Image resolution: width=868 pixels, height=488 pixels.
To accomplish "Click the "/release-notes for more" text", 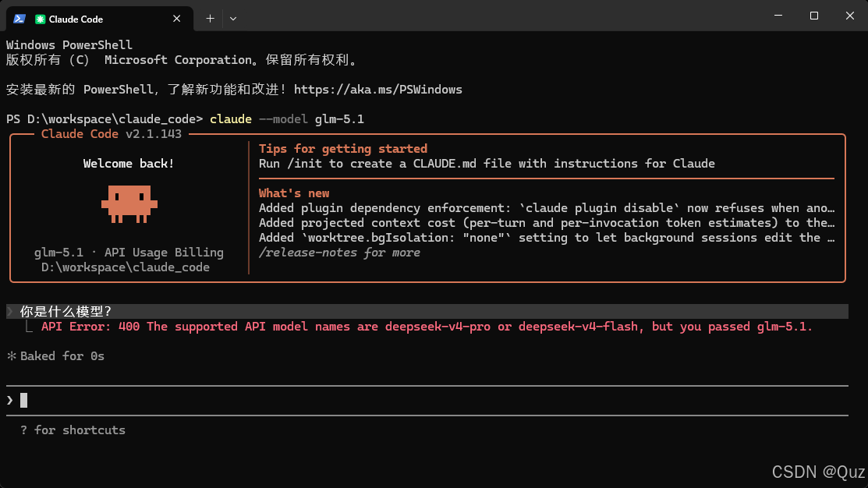I will click(x=339, y=253).
